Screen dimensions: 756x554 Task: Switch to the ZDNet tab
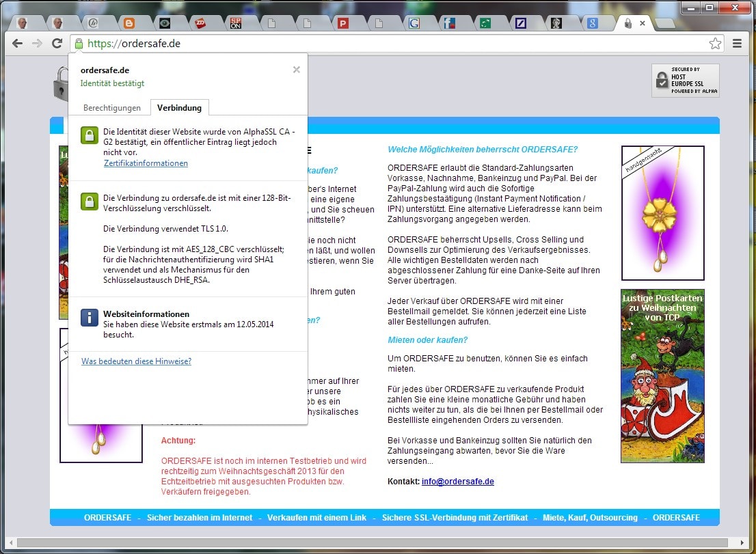point(200,23)
